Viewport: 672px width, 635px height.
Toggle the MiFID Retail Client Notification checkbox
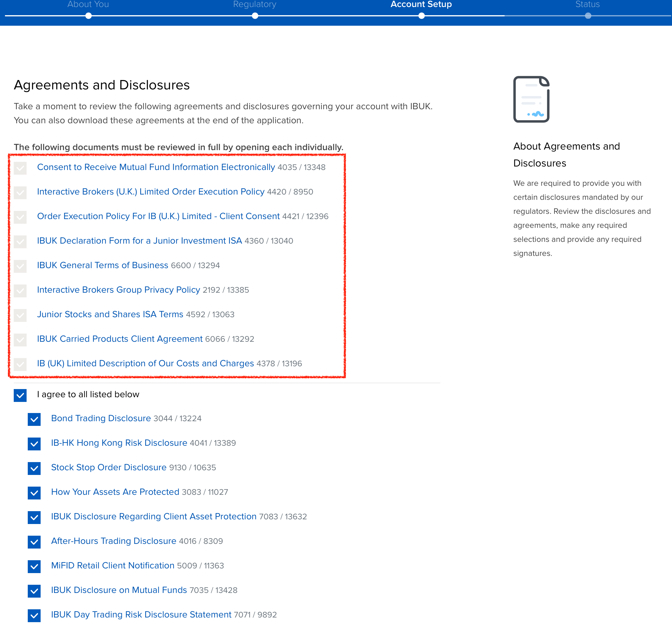34,566
